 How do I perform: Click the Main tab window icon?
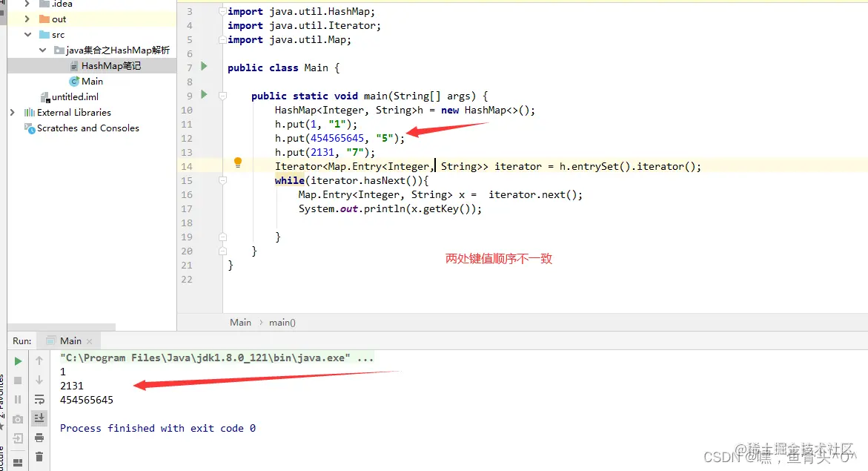click(51, 340)
